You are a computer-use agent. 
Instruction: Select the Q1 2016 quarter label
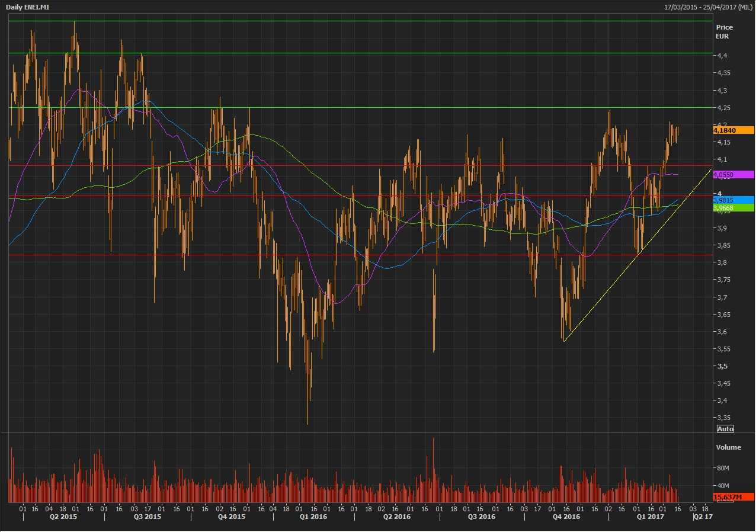click(313, 517)
